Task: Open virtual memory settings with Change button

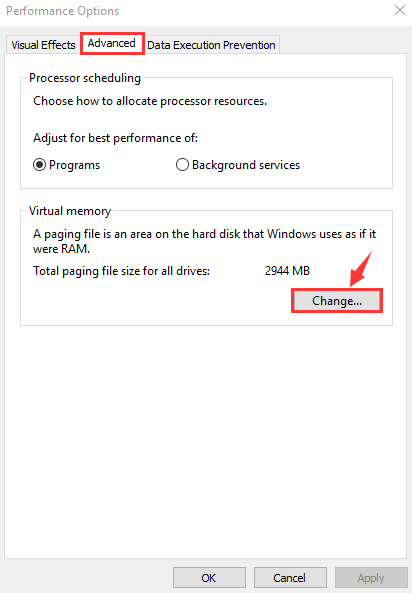Action: pyautogui.click(x=337, y=301)
